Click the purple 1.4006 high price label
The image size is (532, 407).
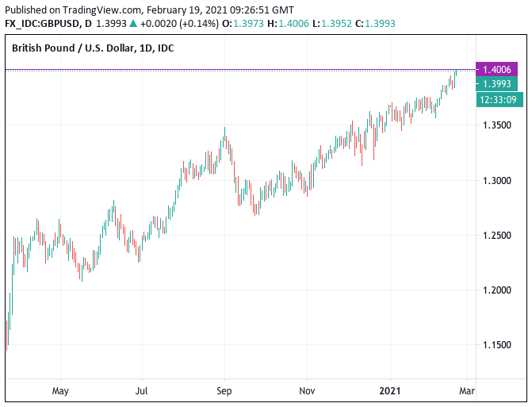(x=496, y=70)
